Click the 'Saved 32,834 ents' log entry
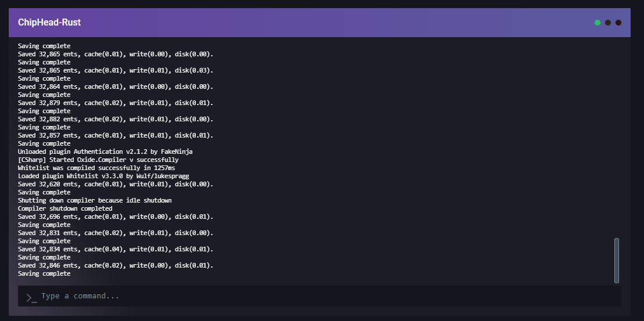Viewport: 644px width, 321px height. 116,249
